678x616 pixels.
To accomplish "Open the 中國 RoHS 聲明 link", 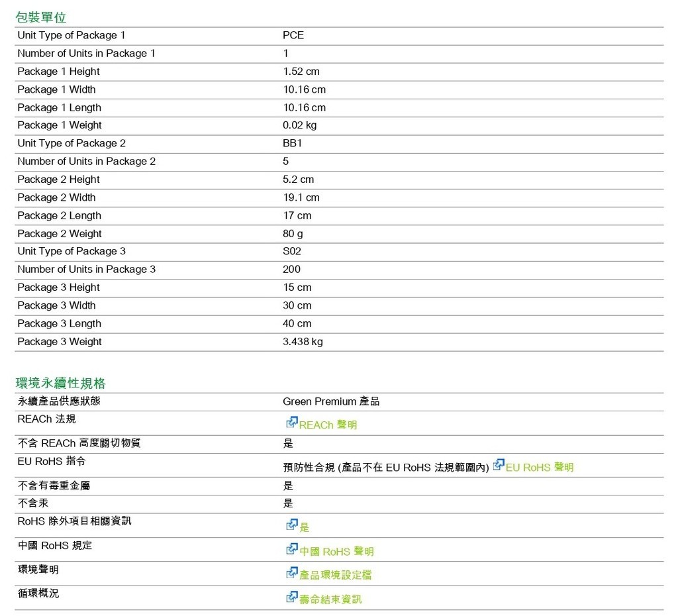I will (x=336, y=552).
